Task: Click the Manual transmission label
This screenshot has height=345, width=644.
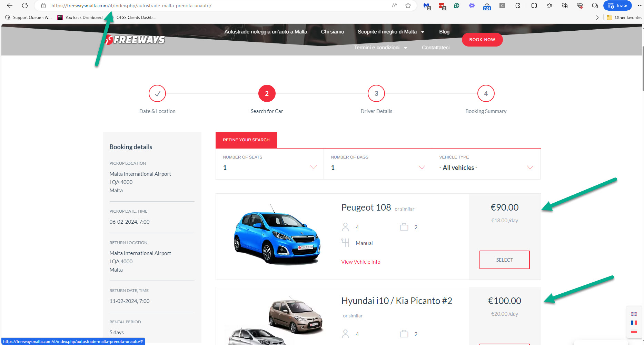Action: [x=364, y=243]
